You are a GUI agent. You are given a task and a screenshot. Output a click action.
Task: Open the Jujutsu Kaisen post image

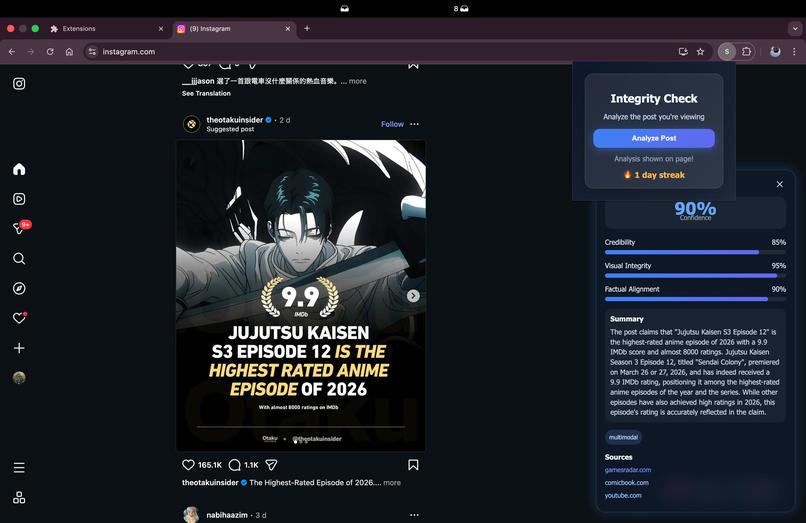click(301, 296)
